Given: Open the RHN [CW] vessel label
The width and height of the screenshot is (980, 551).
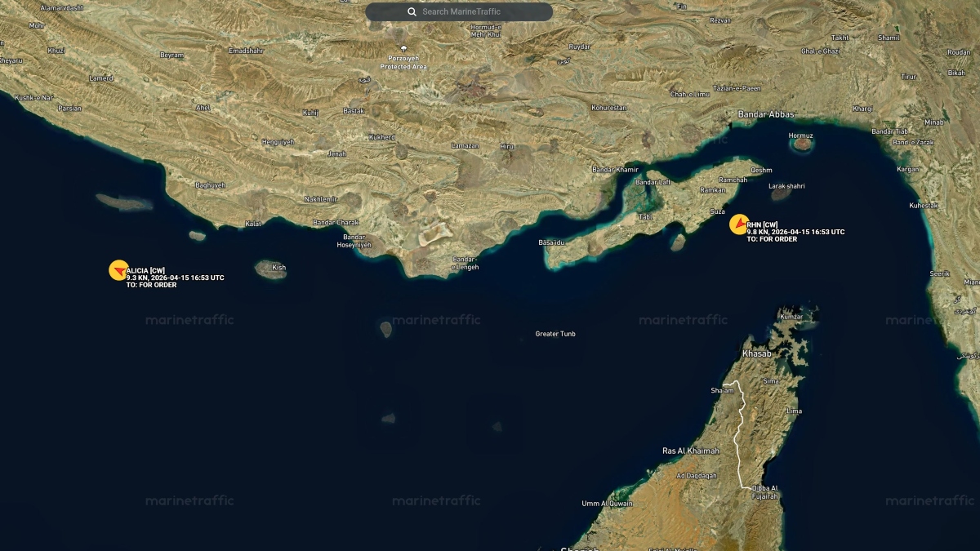Looking at the screenshot, I should point(762,224).
